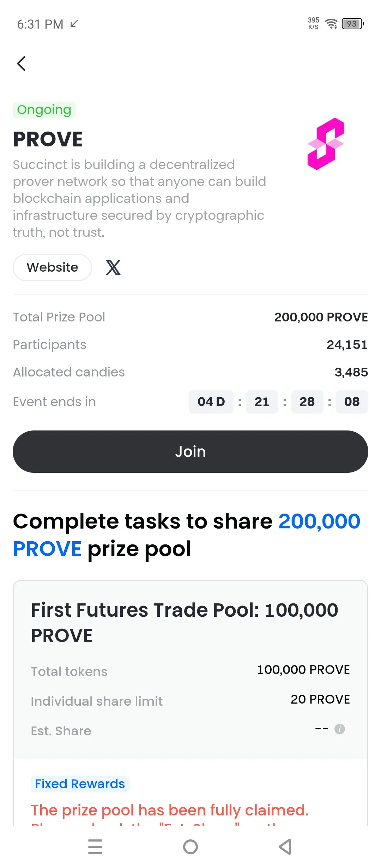Tap the back arrow icon
Screen dimensions: 381x868
(x=21, y=64)
